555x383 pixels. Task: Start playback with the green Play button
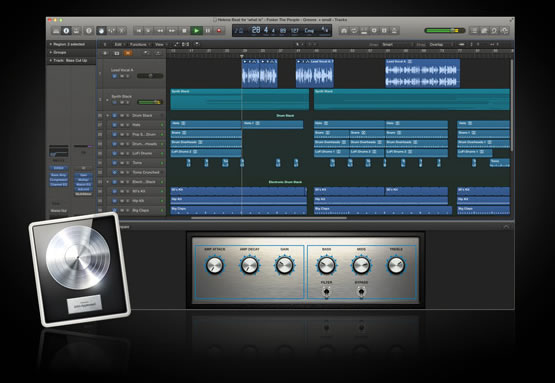tap(196, 30)
